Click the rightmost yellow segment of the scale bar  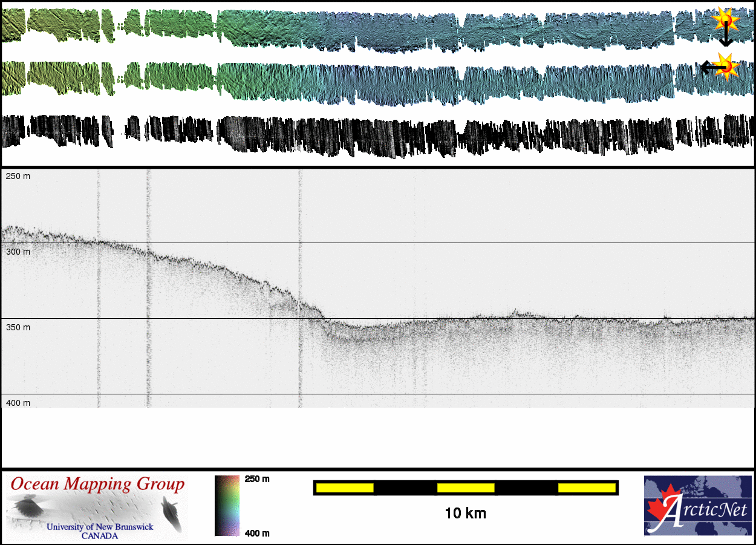pyautogui.click(x=586, y=488)
